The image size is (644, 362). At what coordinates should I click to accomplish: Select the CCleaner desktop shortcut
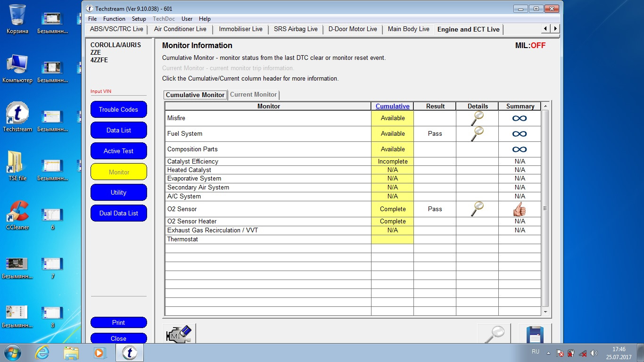click(17, 215)
